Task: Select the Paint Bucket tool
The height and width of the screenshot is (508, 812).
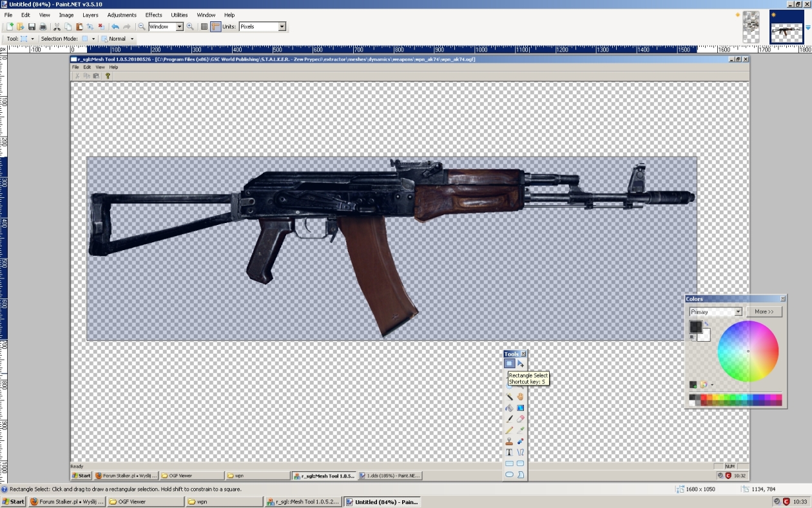Action: click(x=509, y=408)
